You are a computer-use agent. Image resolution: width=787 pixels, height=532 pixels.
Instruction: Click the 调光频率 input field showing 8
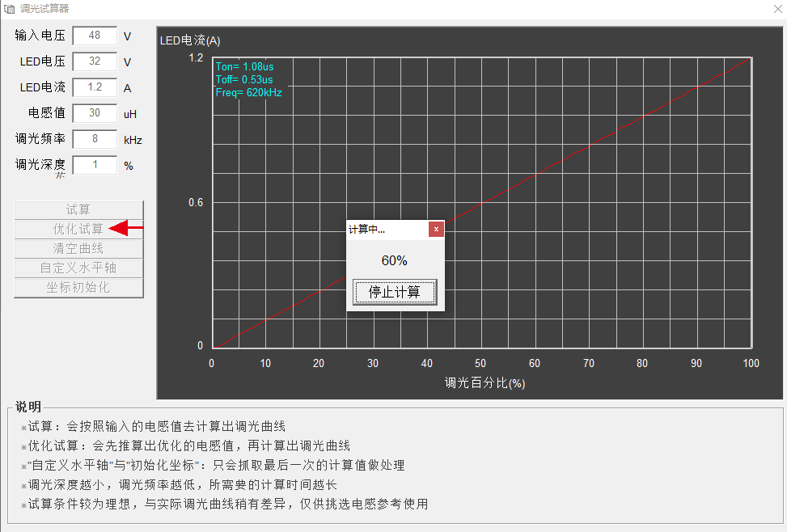(x=95, y=139)
